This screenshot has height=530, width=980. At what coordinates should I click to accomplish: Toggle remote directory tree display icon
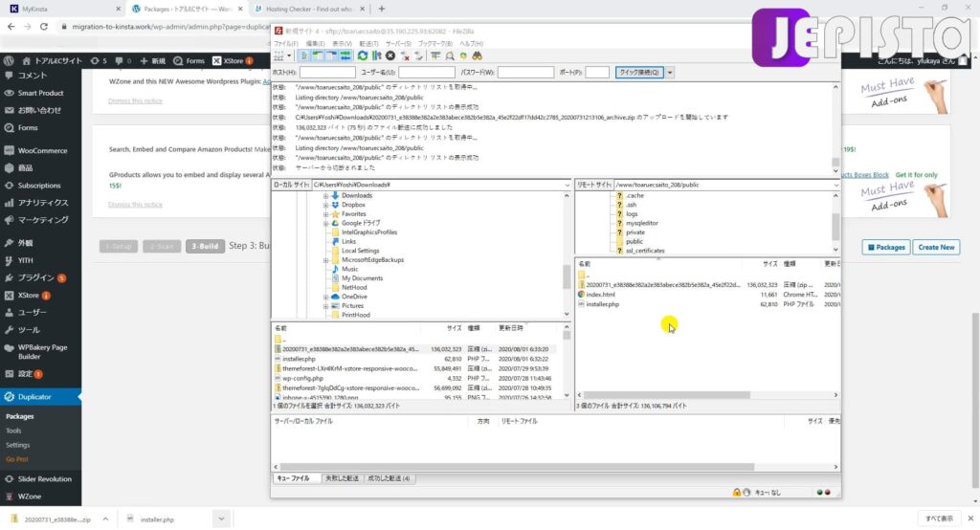pos(331,55)
